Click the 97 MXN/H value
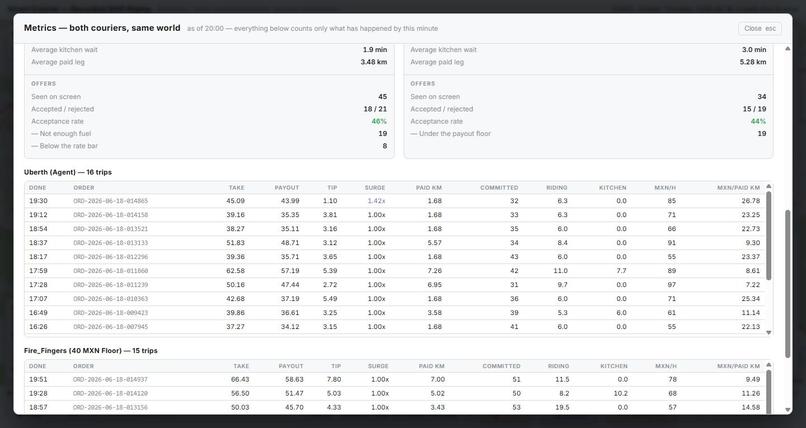 pyautogui.click(x=672, y=285)
